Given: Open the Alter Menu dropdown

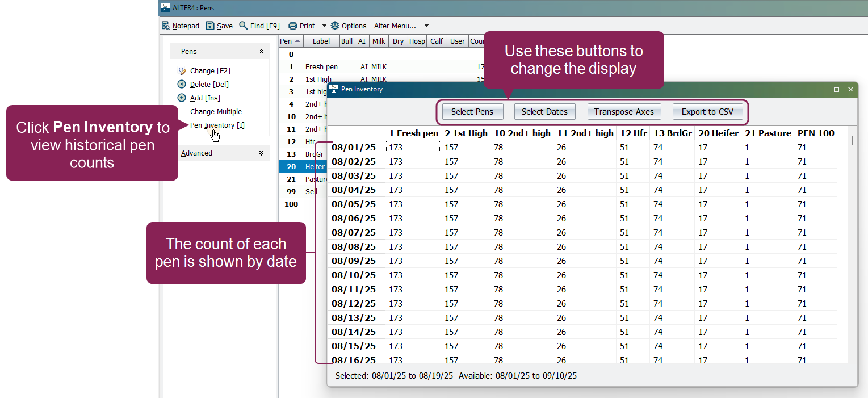Looking at the screenshot, I should coord(426,26).
